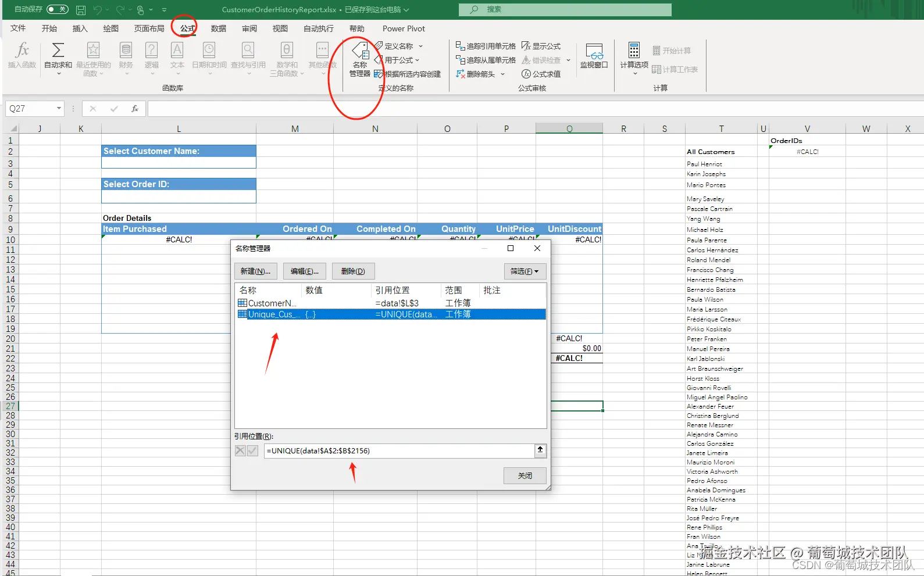Open the Name Manager (名称管理器) ribbon button

360,59
